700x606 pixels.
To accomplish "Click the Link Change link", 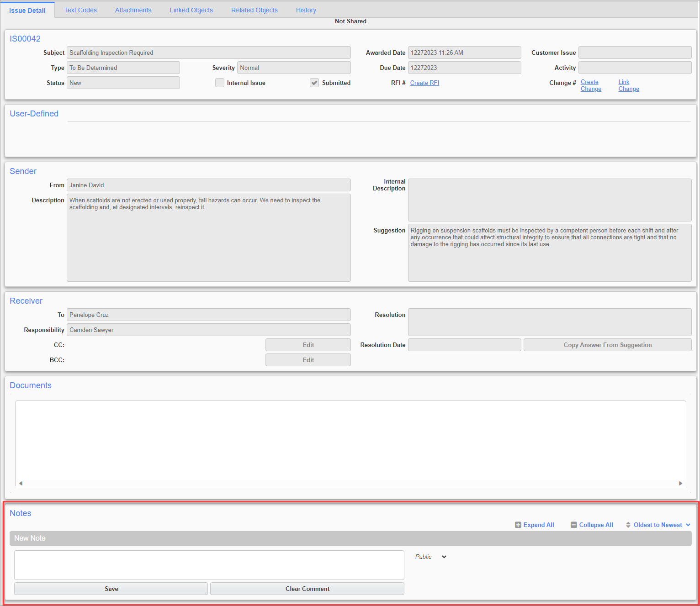I will point(629,85).
